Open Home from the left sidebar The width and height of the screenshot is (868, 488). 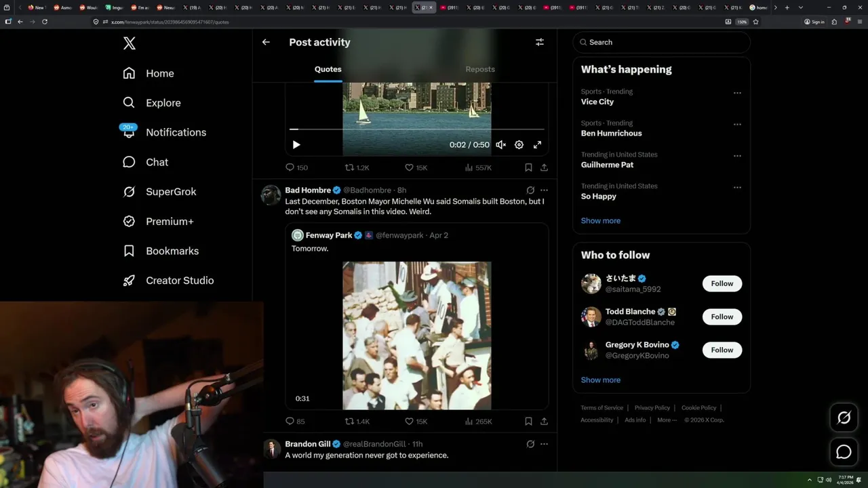[149, 73]
